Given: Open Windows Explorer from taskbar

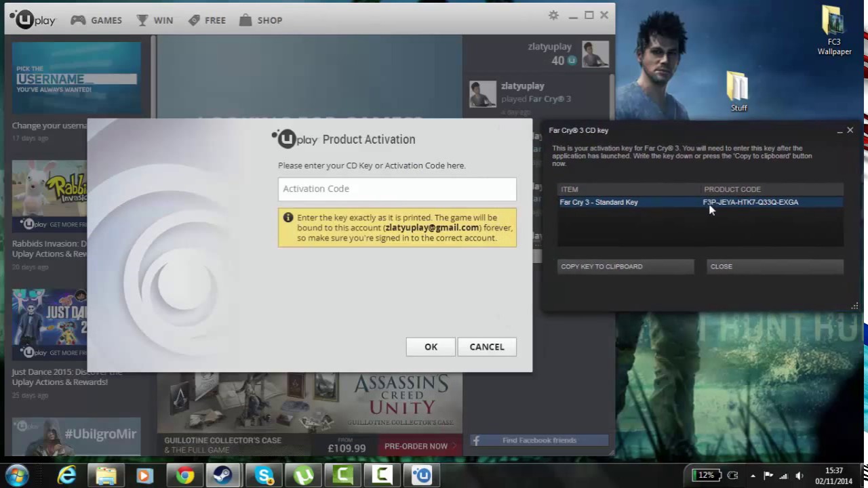Looking at the screenshot, I should [x=106, y=476].
